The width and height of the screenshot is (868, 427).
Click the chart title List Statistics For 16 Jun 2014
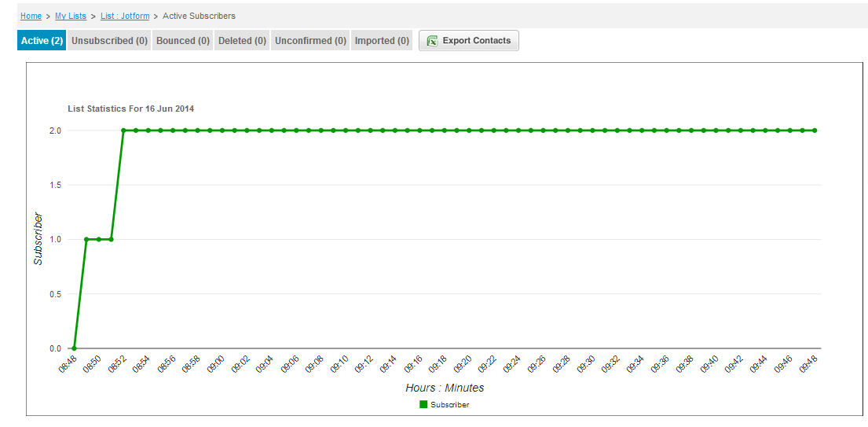(130, 109)
